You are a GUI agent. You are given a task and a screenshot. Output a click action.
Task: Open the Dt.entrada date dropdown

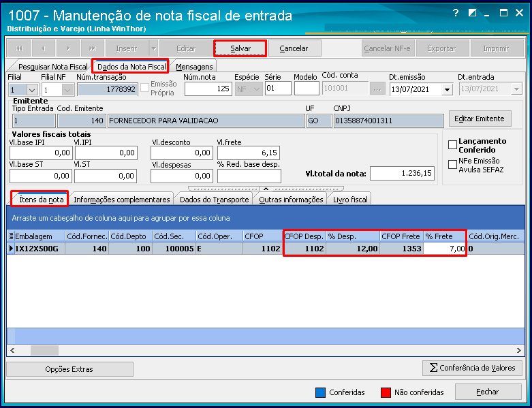pos(516,89)
